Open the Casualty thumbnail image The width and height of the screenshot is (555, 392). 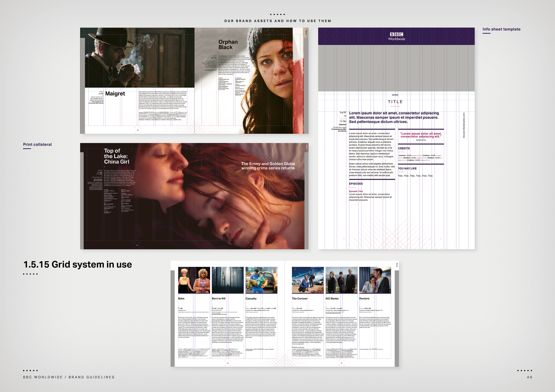pos(261,280)
